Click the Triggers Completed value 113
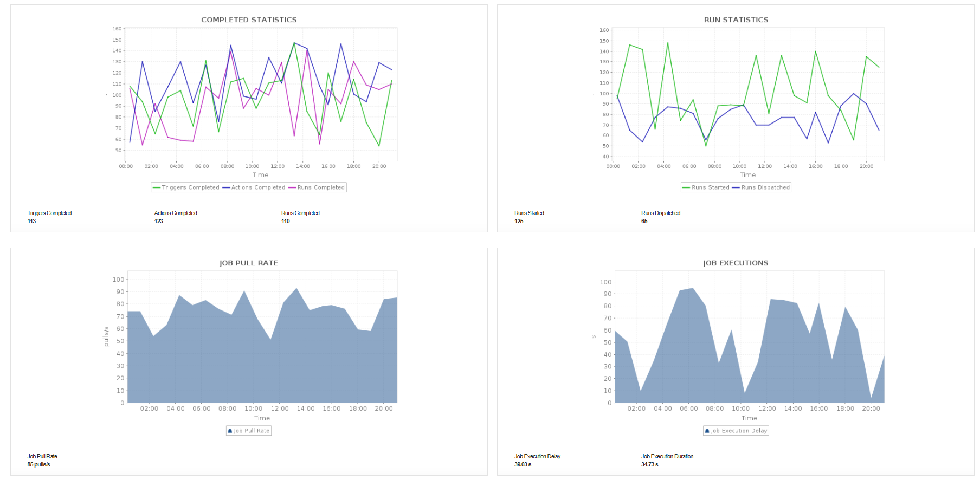 (x=32, y=221)
